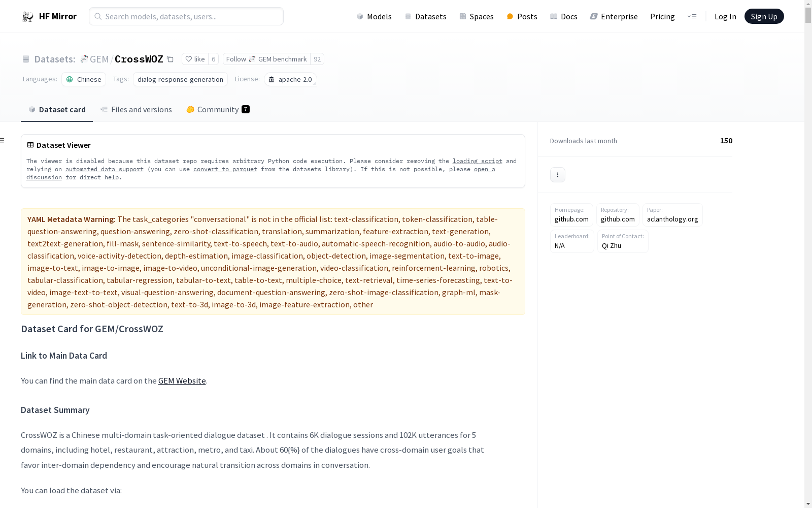The image size is (812, 508).
Task: Click the Leaderboard N/A box
Action: pos(572,241)
